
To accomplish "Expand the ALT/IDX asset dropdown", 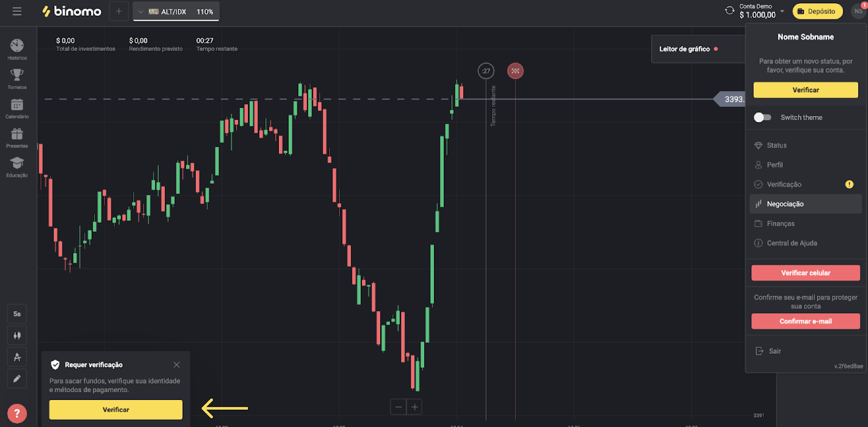I will [141, 11].
